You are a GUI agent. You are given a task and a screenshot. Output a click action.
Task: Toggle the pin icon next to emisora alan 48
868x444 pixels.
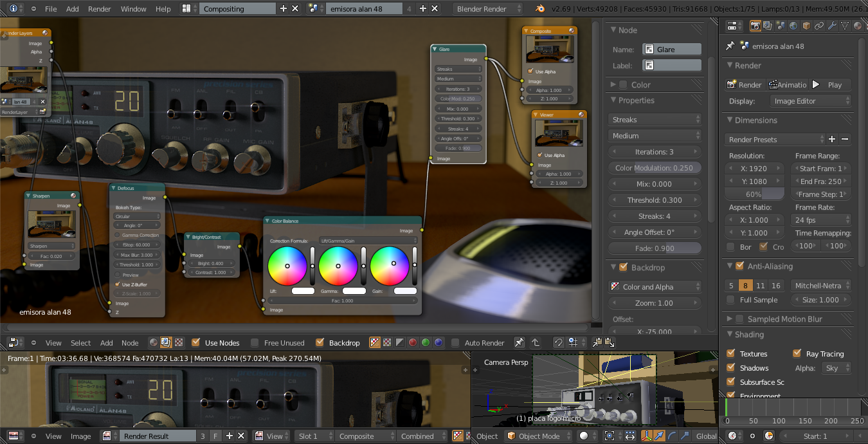click(x=730, y=46)
